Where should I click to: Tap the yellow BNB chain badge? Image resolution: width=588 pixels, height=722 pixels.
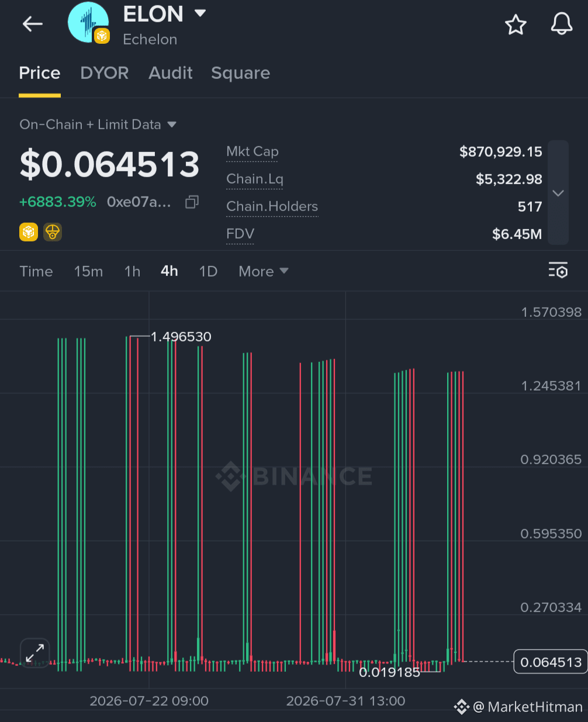[x=29, y=232]
